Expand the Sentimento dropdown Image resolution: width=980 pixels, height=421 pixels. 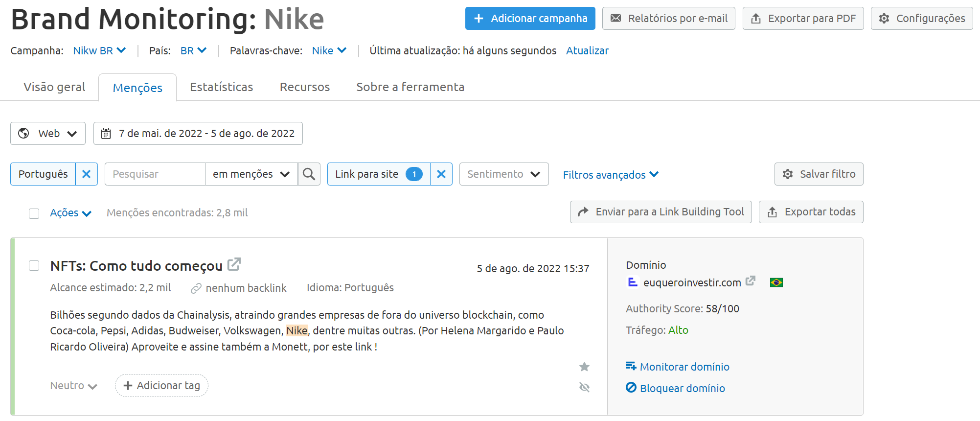click(504, 174)
